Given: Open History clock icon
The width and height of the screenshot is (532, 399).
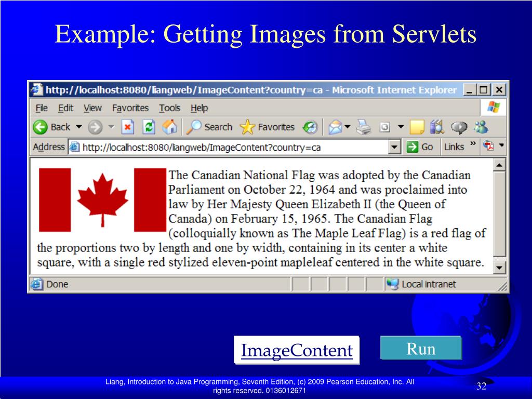Looking at the screenshot, I should tap(310, 127).
